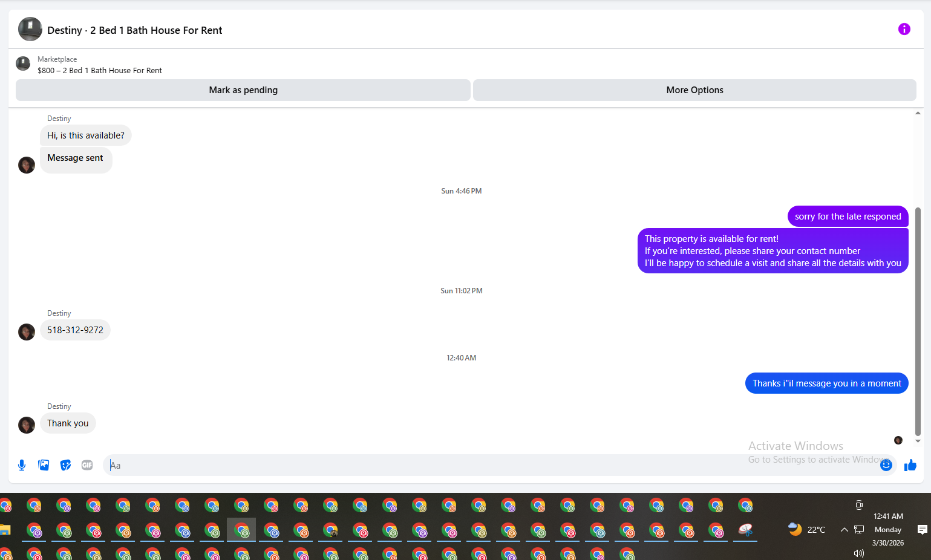Choose a sticker with the sticker icon
The height and width of the screenshot is (560, 931).
point(65,465)
